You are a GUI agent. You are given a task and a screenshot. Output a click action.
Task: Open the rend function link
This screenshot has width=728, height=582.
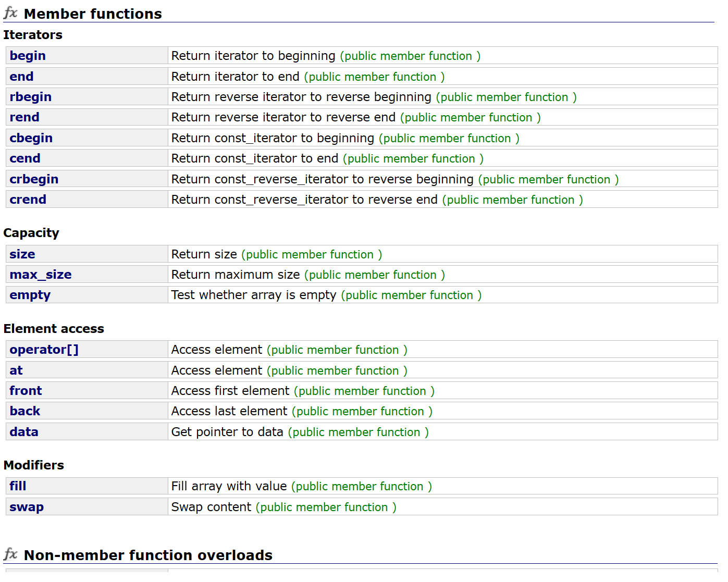[x=24, y=117]
